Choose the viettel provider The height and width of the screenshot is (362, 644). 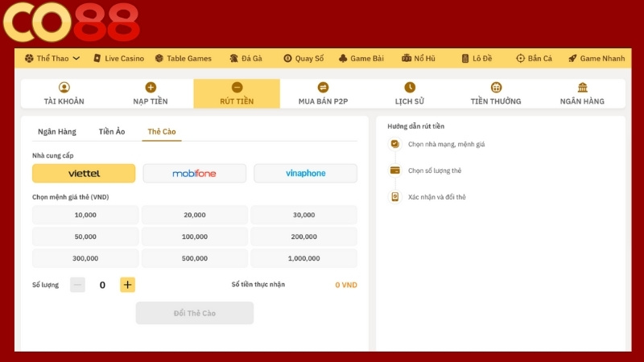[x=84, y=173]
